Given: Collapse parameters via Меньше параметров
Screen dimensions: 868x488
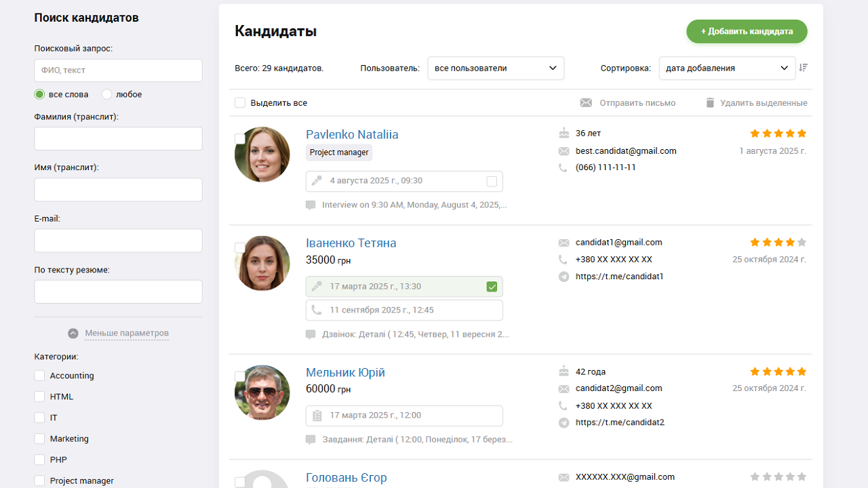Looking at the screenshot, I should [x=126, y=333].
